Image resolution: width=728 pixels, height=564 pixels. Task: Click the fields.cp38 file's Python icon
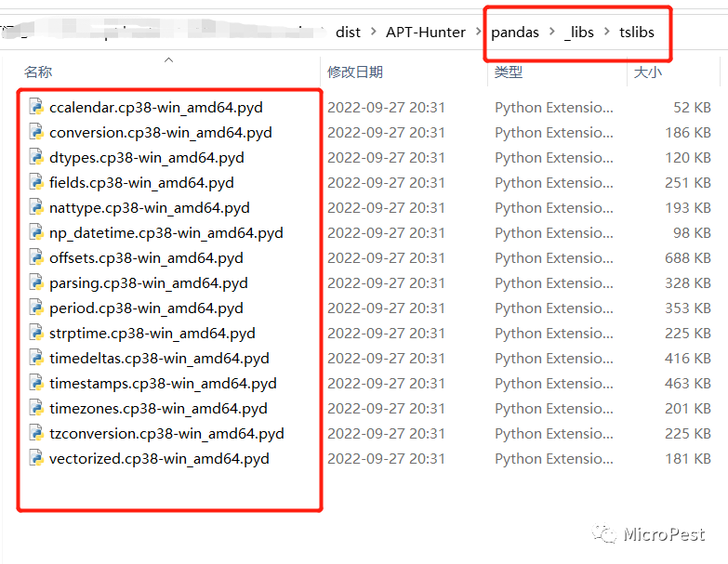click(x=36, y=182)
